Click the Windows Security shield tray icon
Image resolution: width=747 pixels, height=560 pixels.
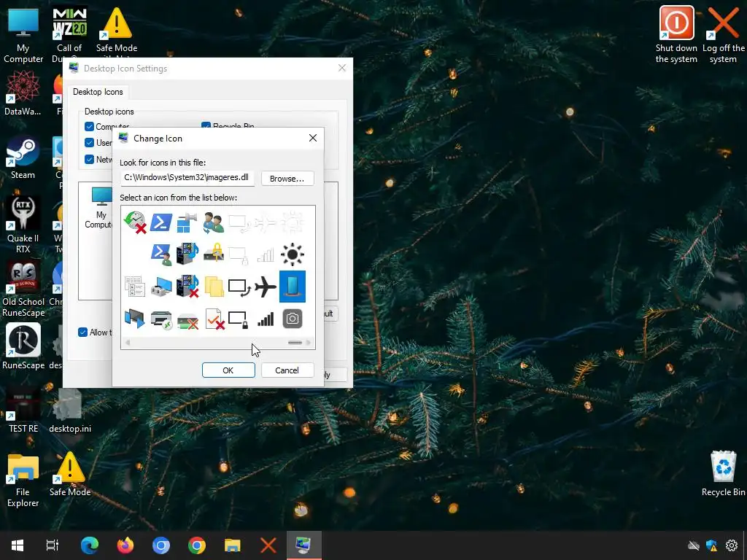pyautogui.click(x=712, y=545)
